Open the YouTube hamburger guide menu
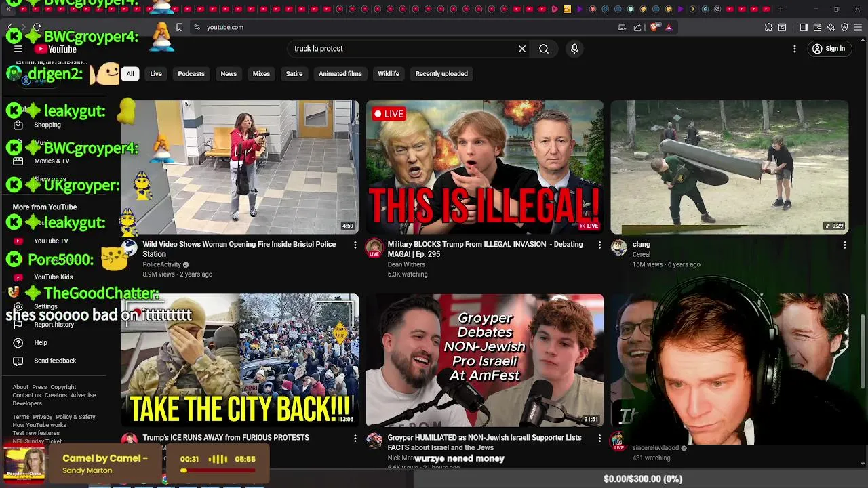 pos(18,49)
